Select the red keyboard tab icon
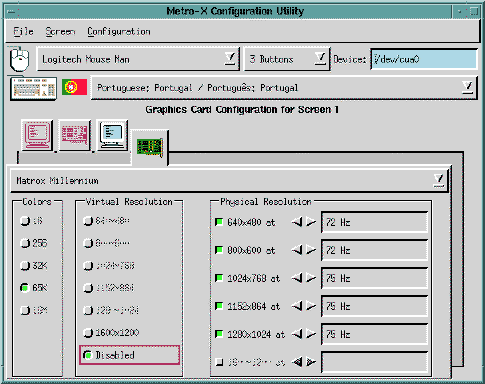 click(x=75, y=135)
